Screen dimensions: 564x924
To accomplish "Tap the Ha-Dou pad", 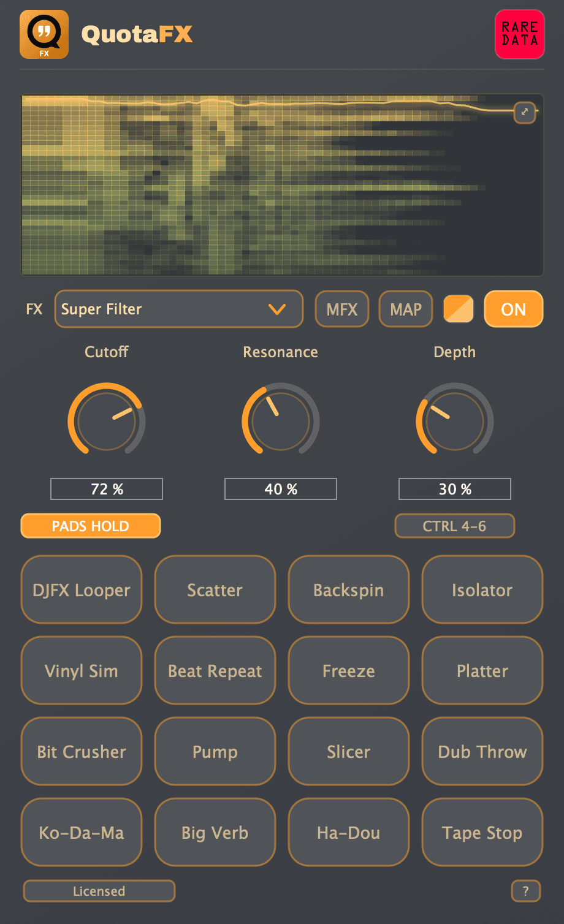I will click(349, 832).
